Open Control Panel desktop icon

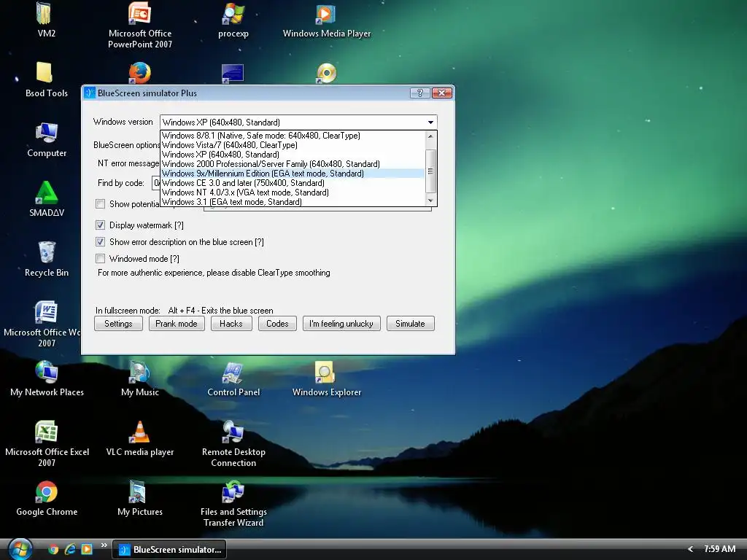click(x=233, y=378)
